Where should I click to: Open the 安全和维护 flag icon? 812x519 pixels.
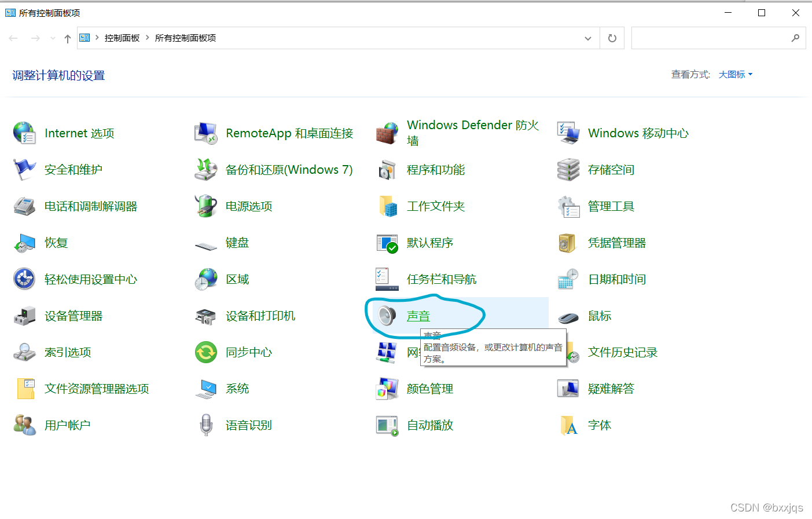coord(24,170)
